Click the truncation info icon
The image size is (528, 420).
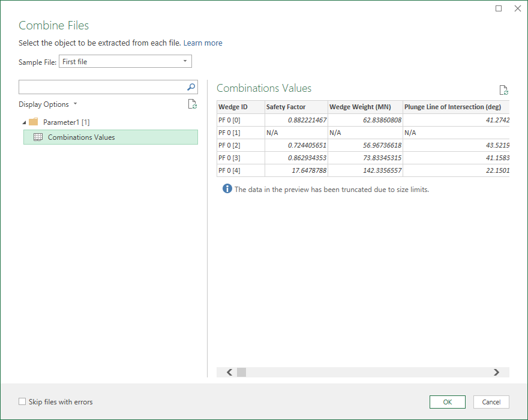226,188
